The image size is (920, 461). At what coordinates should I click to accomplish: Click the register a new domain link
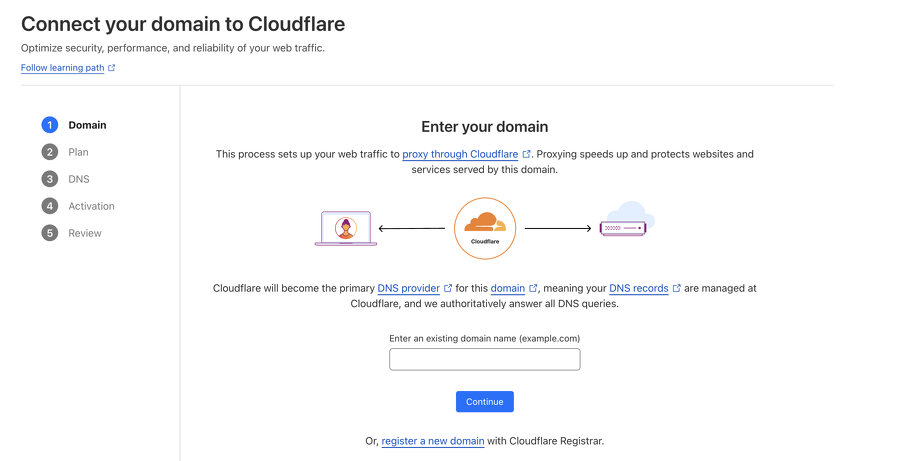point(433,441)
